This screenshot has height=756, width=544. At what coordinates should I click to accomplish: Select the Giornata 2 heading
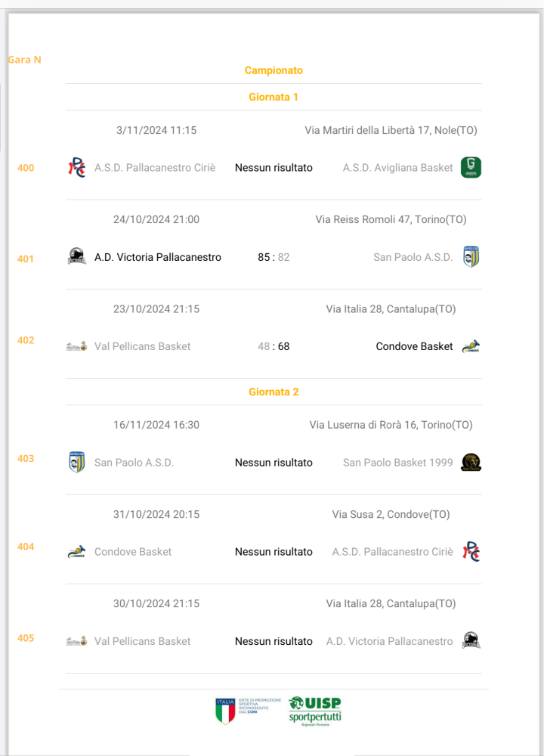[x=274, y=392]
